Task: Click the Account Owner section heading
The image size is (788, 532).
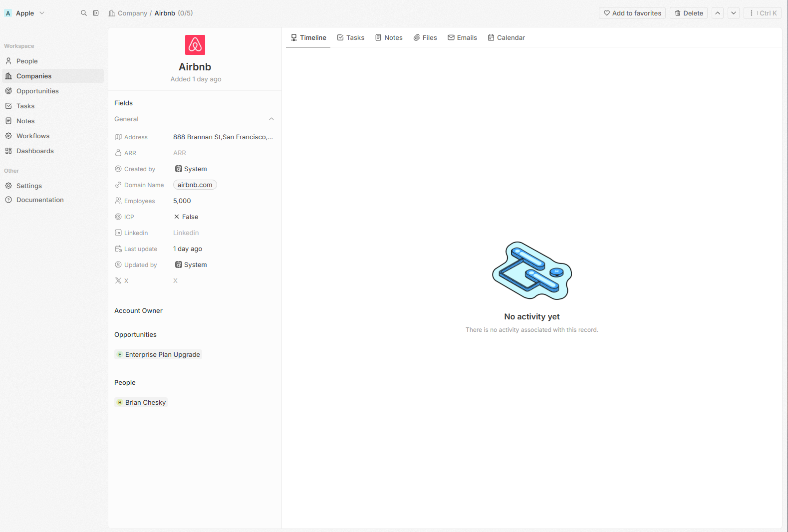Action: [139, 310]
